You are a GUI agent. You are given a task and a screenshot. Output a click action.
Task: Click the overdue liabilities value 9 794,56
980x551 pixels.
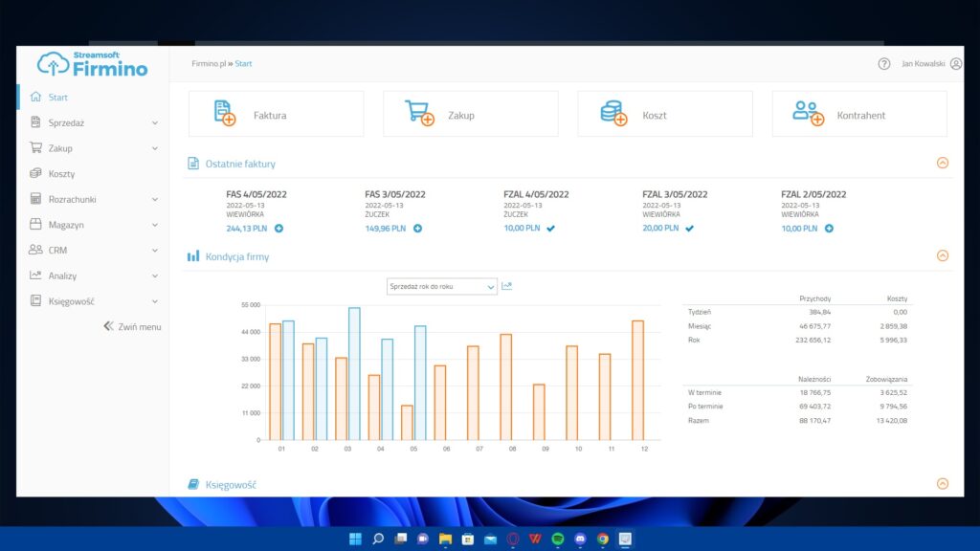tap(894, 407)
